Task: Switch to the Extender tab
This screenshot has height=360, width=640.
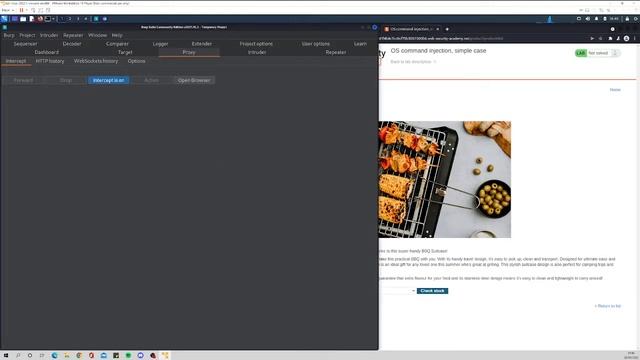Action: [202, 44]
